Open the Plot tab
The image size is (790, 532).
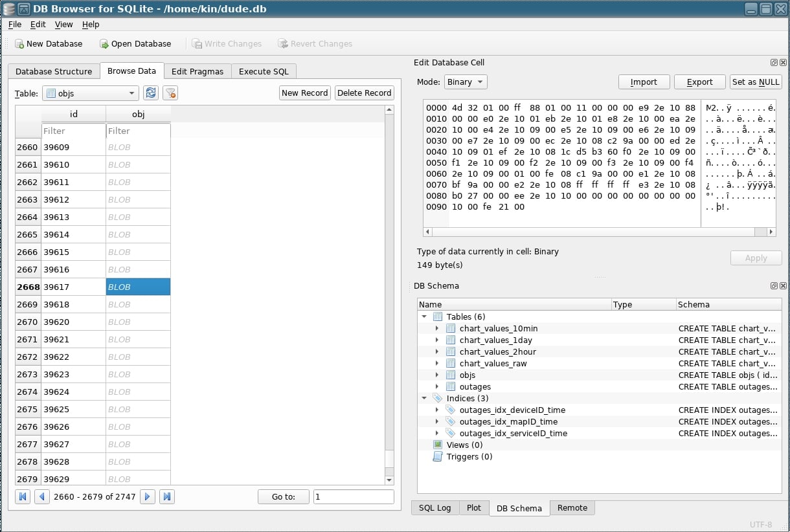point(474,508)
